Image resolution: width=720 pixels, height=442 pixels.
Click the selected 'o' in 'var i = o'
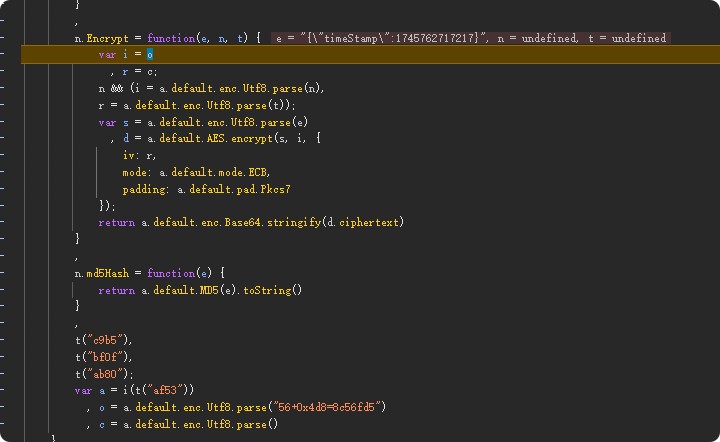150,55
